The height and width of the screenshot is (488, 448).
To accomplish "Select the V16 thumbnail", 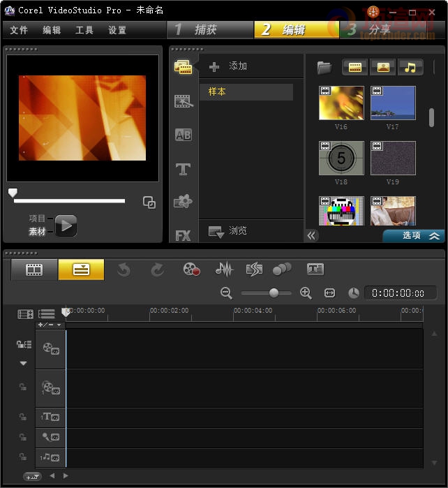I will click(x=341, y=103).
